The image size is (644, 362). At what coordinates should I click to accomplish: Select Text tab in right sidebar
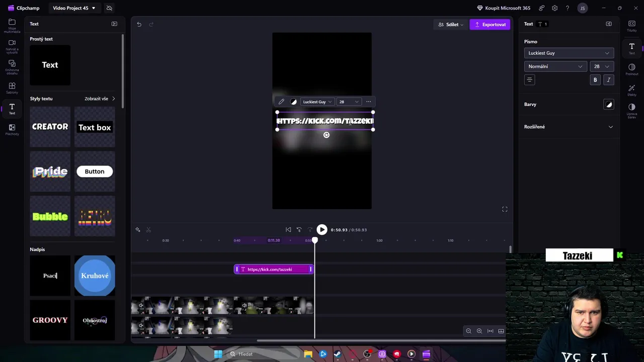[632, 48]
